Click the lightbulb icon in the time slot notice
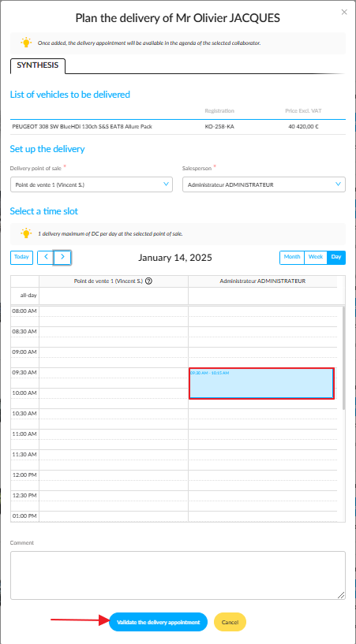The image size is (356, 644). point(26,233)
